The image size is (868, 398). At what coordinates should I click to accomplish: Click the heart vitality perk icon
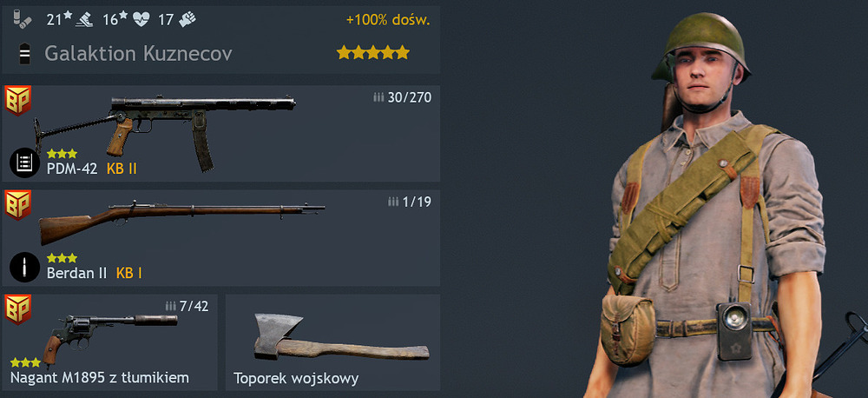(x=141, y=20)
